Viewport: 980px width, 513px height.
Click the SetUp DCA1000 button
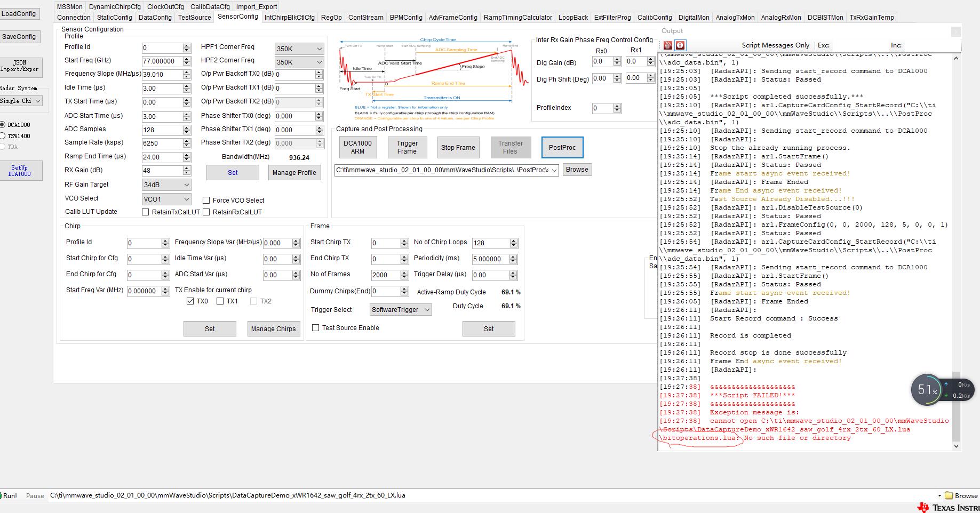tap(20, 171)
